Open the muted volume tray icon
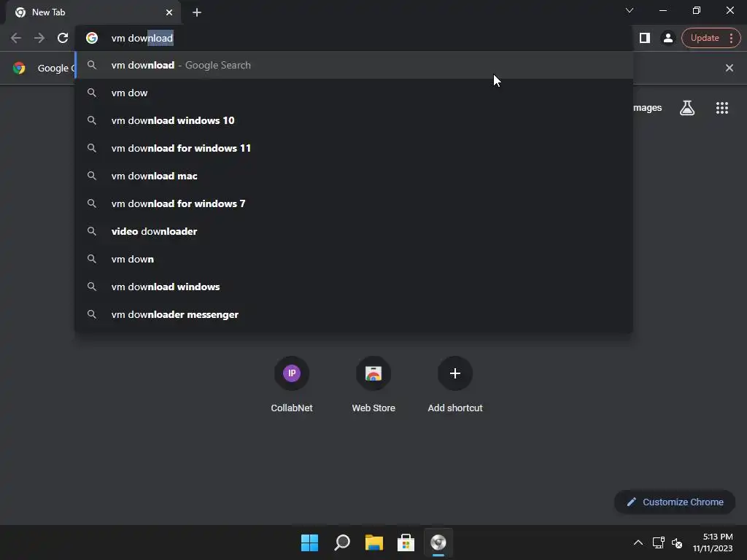 (677, 542)
